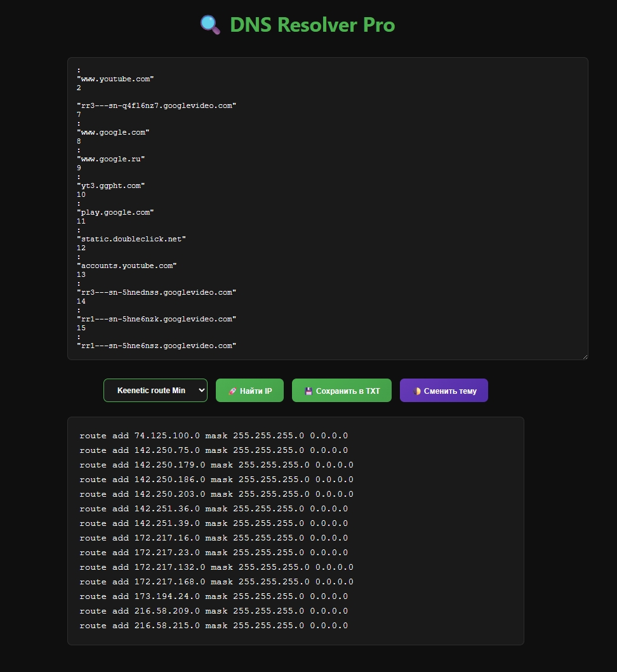Click the static.doubleclick.net domain entry
Image resolution: width=617 pixels, height=672 pixels.
point(131,239)
